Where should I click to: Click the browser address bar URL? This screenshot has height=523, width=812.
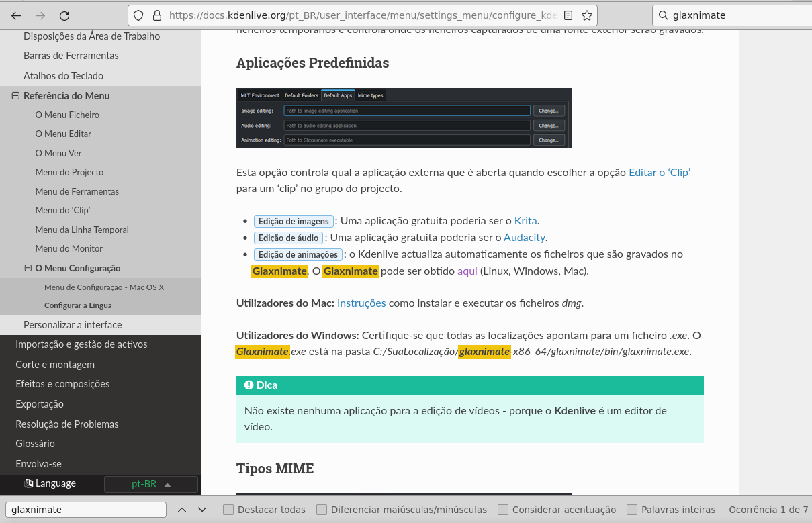tap(363, 15)
